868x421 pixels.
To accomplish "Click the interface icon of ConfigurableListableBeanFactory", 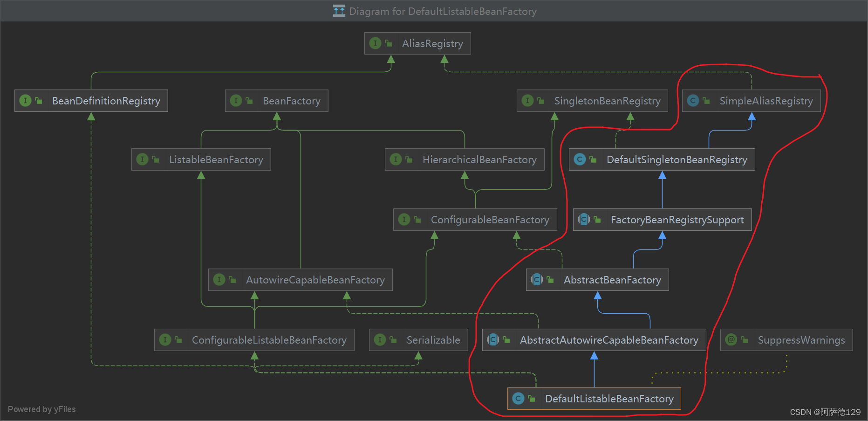I will tap(165, 340).
